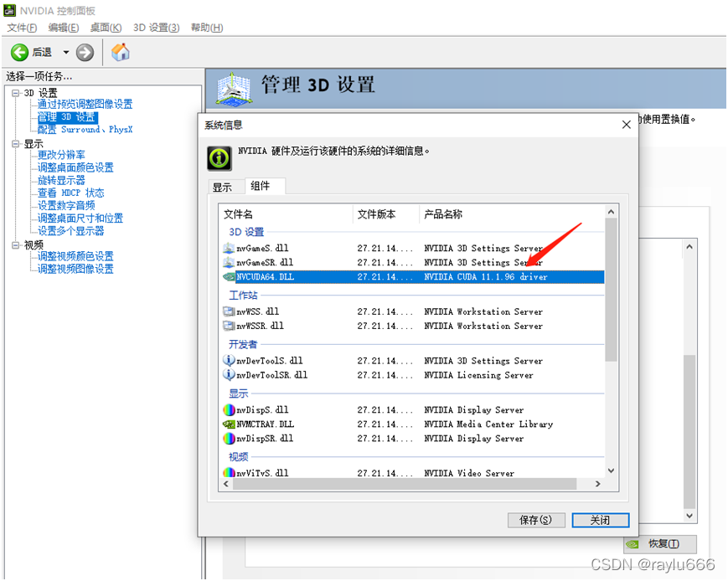Click the component list scroll up arrow

(611, 212)
